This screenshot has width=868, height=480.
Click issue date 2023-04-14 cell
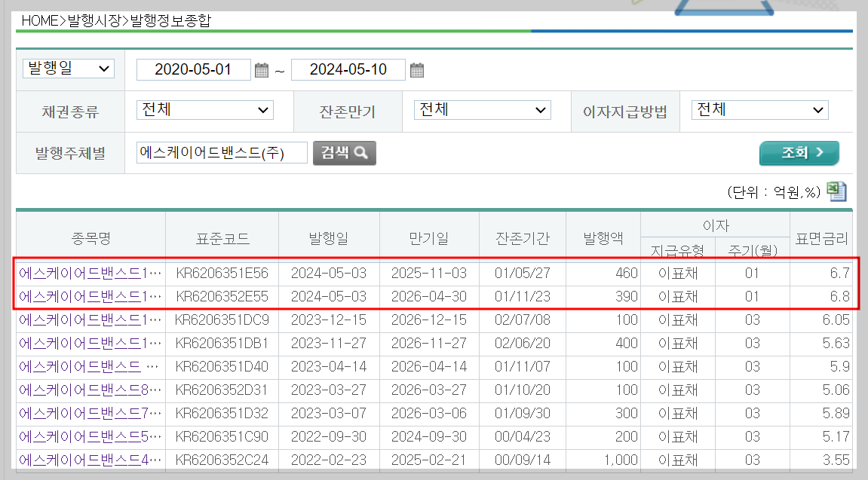329,367
